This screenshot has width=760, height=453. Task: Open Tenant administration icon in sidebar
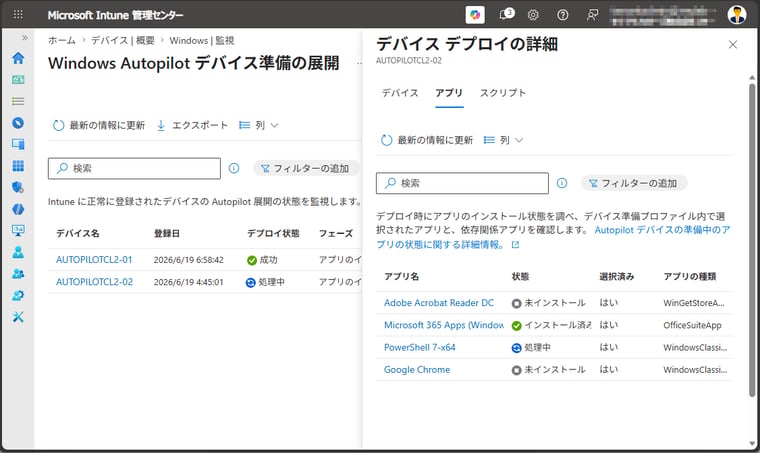tap(18, 296)
